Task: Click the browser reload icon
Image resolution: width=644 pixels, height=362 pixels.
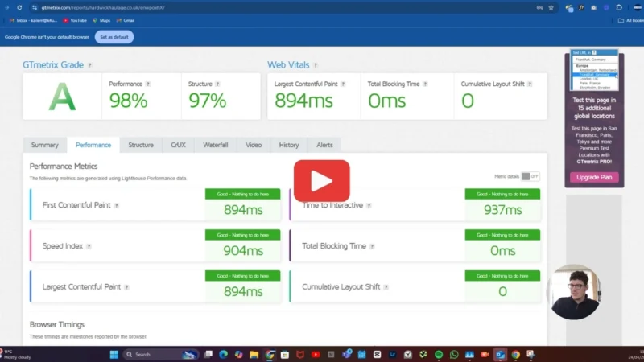Action: tap(19, 7)
